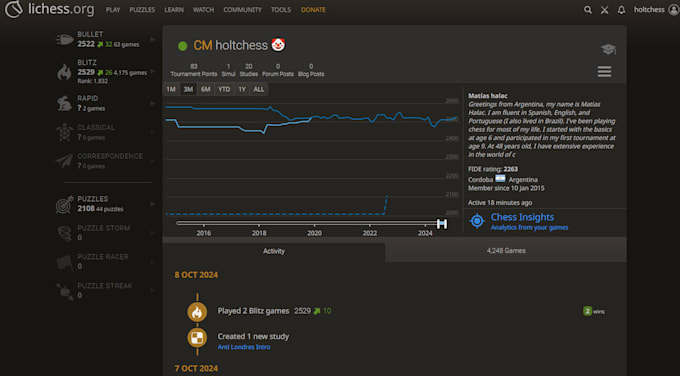This screenshot has width=680, height=376.
Task: Click the Bullet rating icon
Action: 65,39
